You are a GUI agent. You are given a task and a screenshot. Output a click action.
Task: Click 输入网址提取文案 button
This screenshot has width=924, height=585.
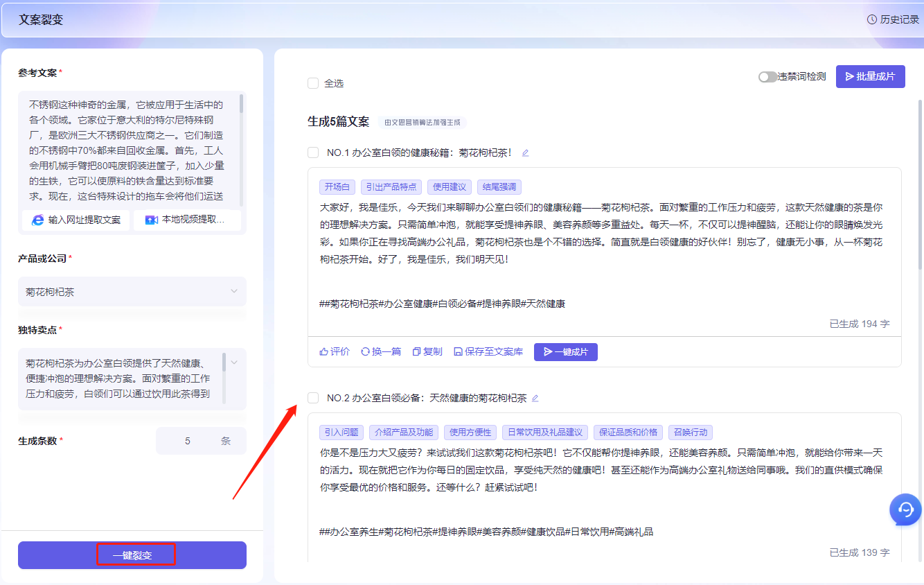(x=76, y=220)
